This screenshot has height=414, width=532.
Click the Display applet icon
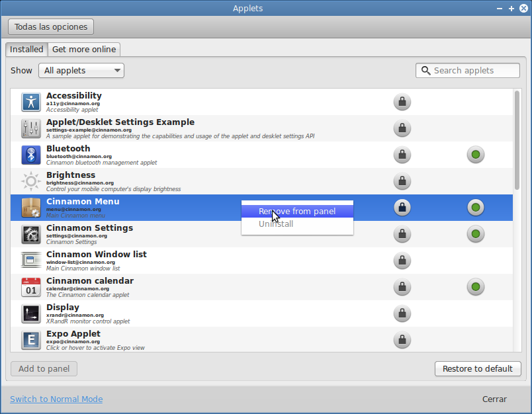pos(31,313)
